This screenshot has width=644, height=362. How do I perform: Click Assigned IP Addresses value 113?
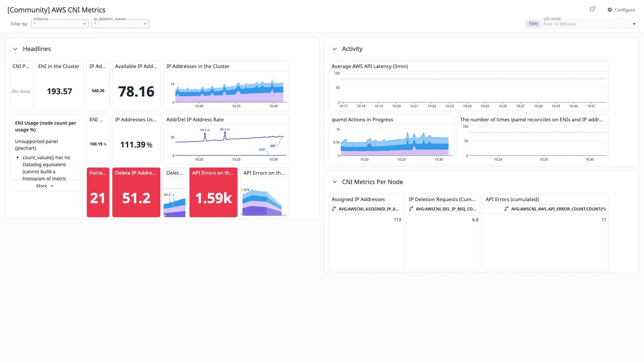pos(397,220)
